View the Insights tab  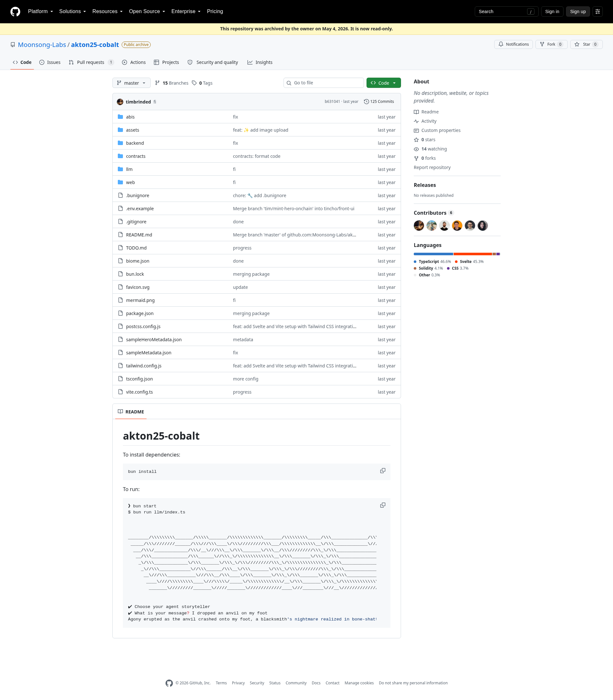pyautogui.click(x=260, y=62)
